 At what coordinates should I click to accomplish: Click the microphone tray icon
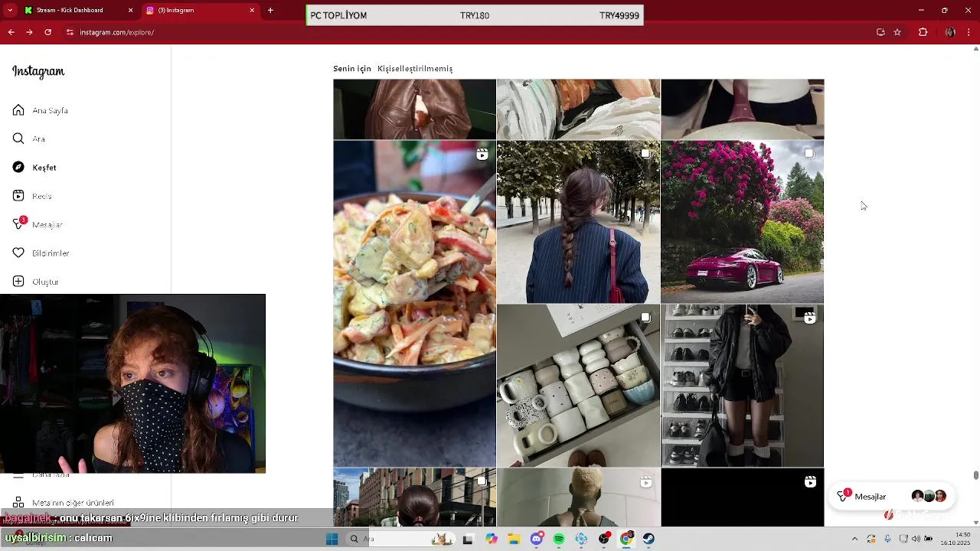pos(887,539)
